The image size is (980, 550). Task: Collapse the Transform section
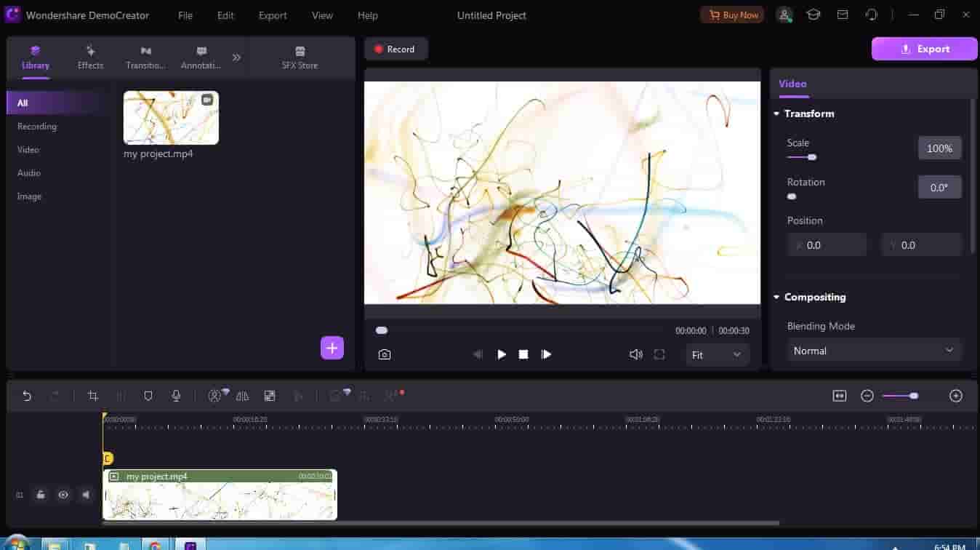pyautogui.click(x=776, y=113)
